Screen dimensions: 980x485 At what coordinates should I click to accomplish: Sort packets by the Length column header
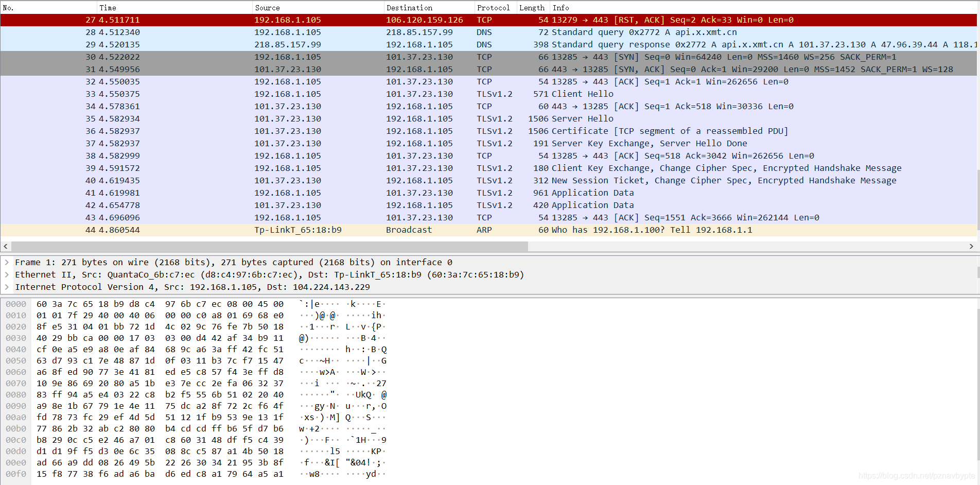point(533,8)
